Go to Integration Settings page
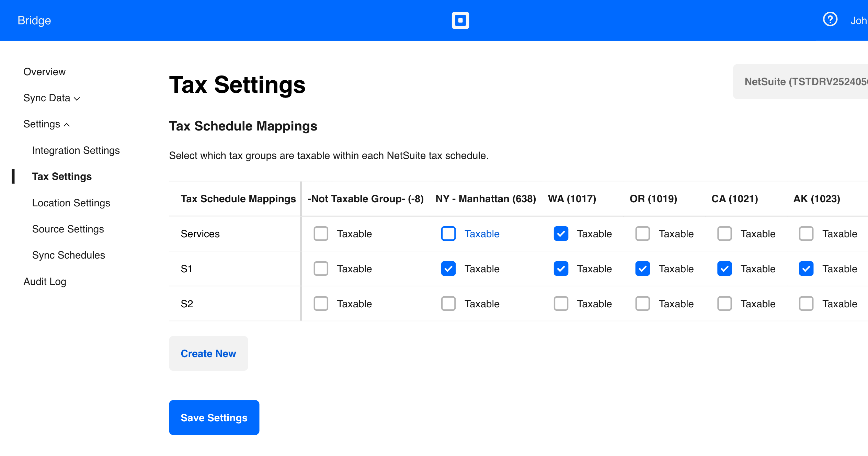 [x=76, y=150]
